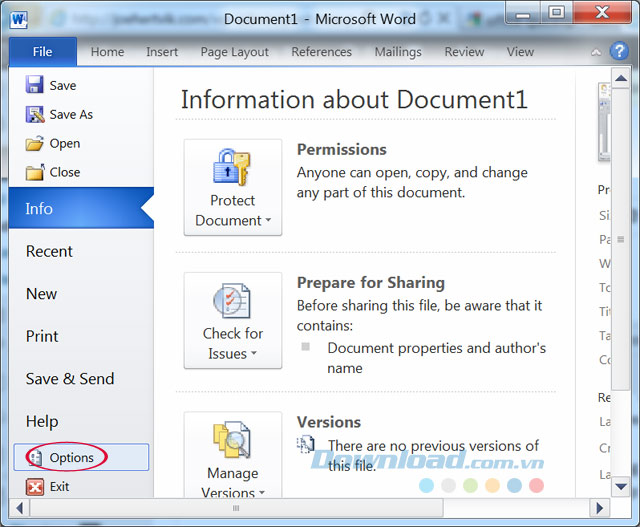The width and height of the screenshot is (640, 527).
Task: Click the Save floppy disk icon
Action: coord(35,86)
